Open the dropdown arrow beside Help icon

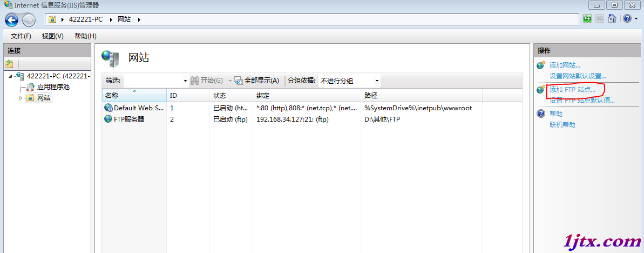[636, 19]
